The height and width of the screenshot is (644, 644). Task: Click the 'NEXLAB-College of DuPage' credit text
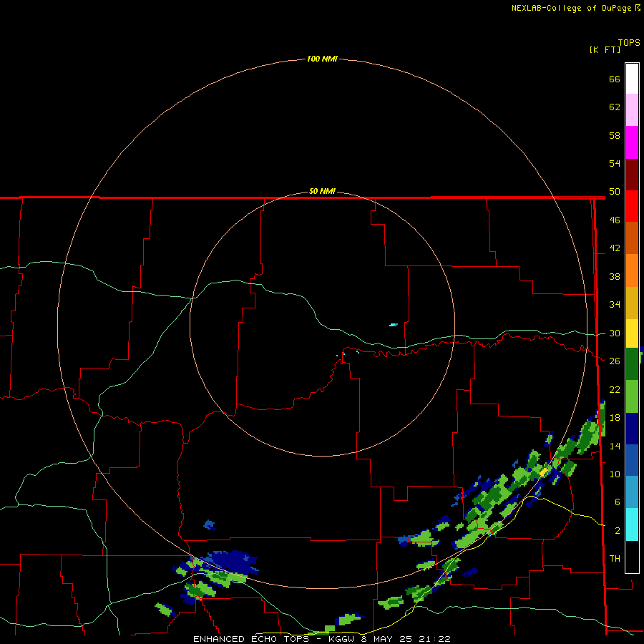tap(572, 8)
